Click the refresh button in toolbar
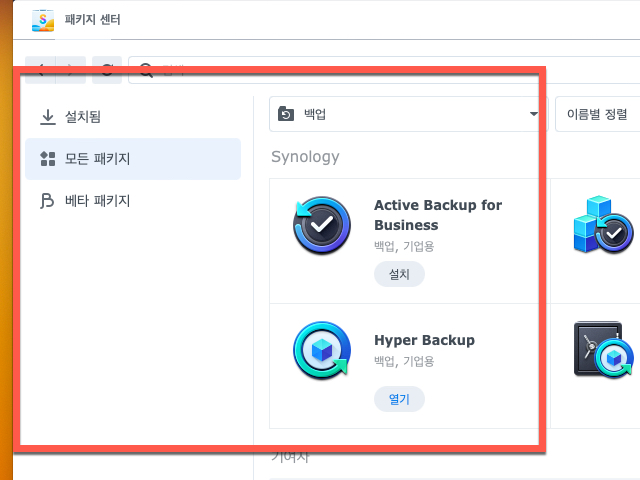 point(107,70)
